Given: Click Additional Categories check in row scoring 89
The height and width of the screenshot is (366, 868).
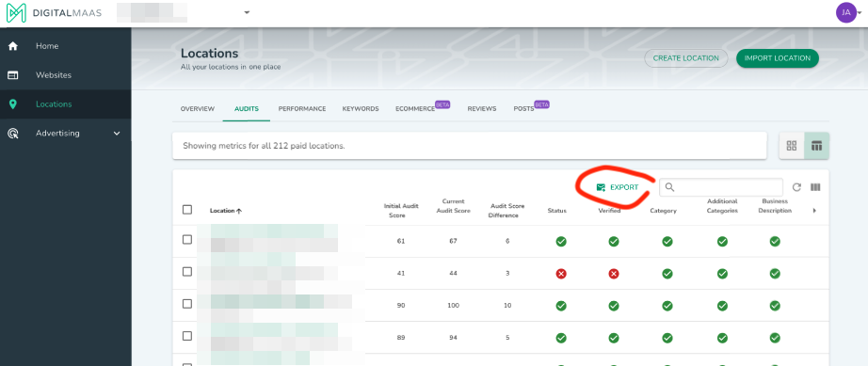Looking at the screenshot, I should (x=722, y=338).
